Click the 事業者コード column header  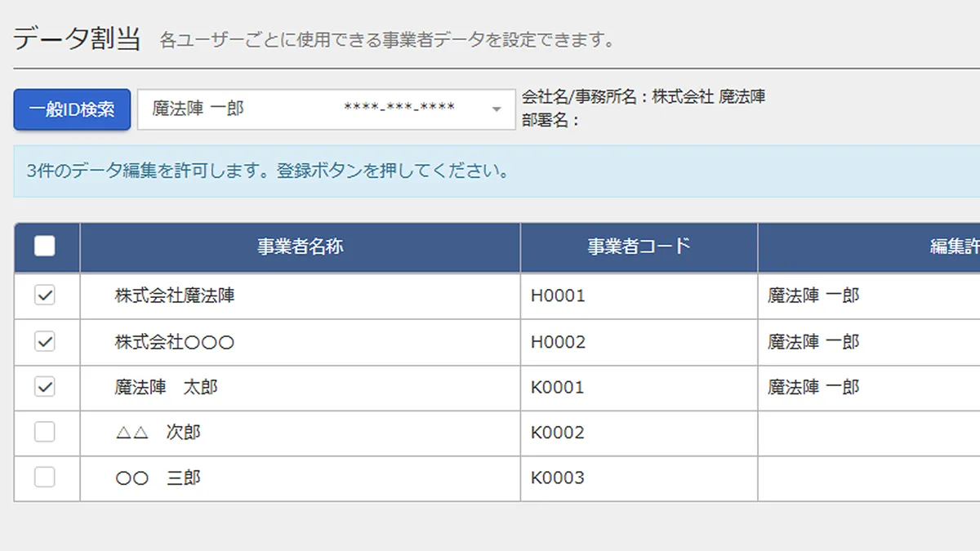pos(639,247)
